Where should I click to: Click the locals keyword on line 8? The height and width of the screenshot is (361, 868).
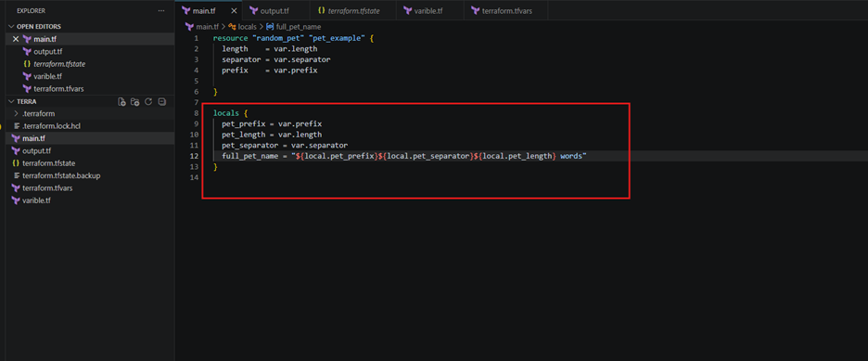click(x=226, y=113)
